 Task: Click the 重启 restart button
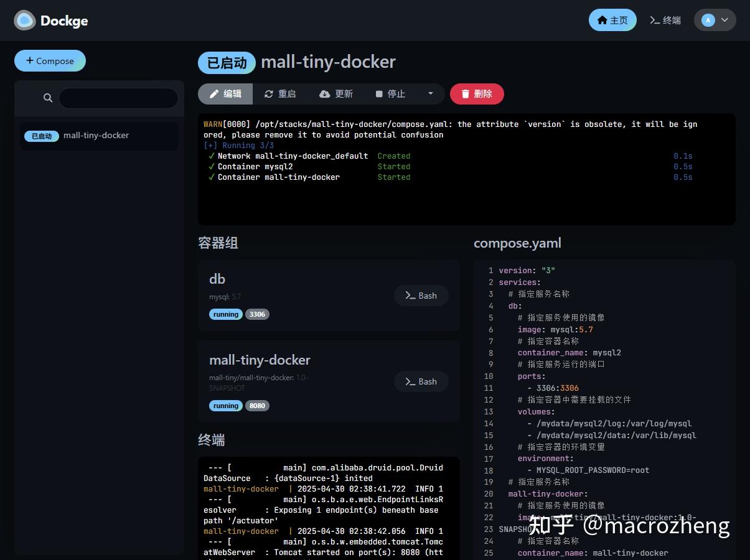click(x=280, y=94)
